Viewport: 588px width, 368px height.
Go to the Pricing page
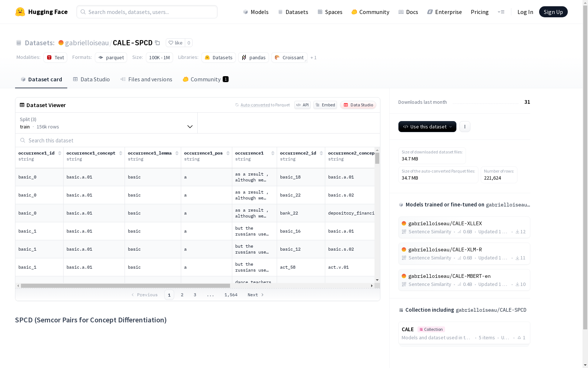coord(480,12)
